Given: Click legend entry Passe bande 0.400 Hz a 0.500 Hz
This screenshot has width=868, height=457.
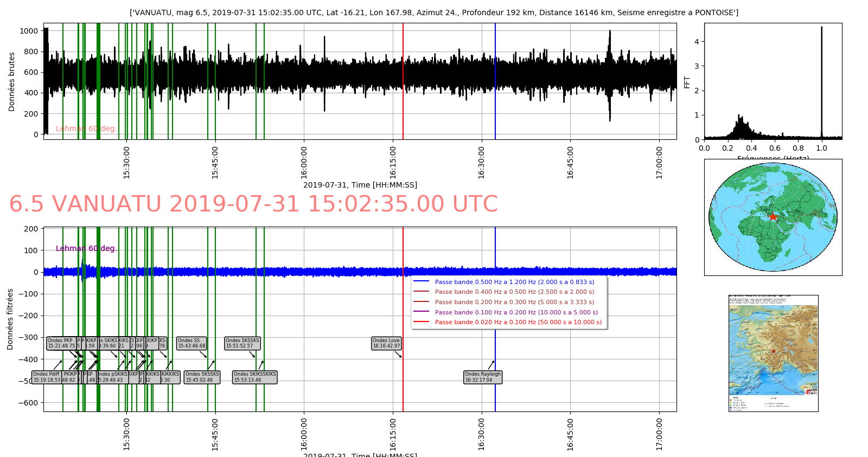Looking at the screenshot, I should point(514,292).
